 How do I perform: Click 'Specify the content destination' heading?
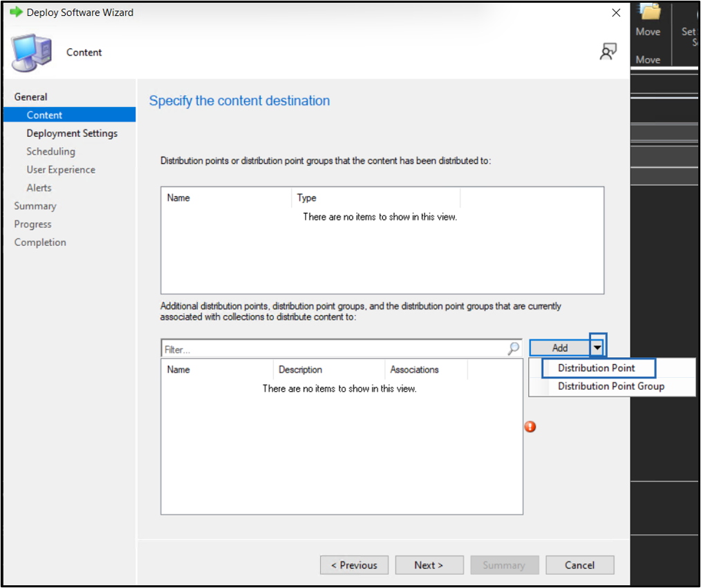pos(239,101)
